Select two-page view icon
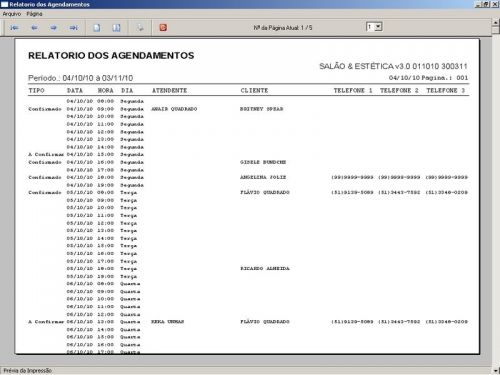 [x=116, y=28]
